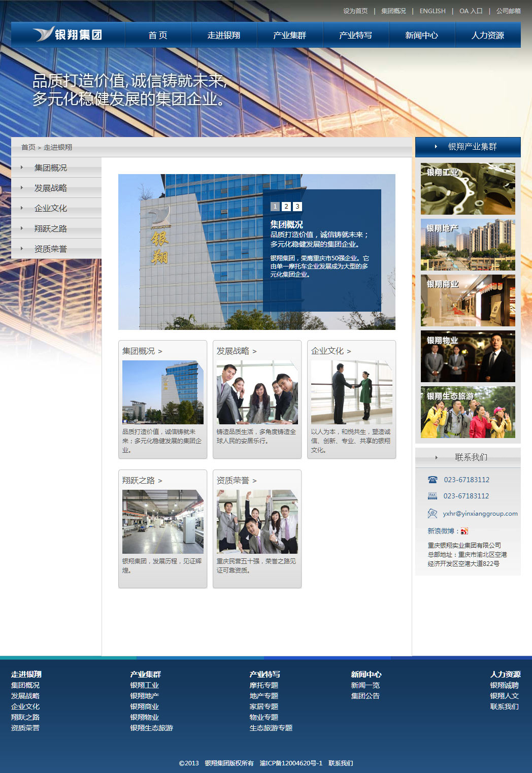Click 首页 in the breadcrumb
Image resolution: width=532 pixels, height=773 pixels.
(28, 147)
